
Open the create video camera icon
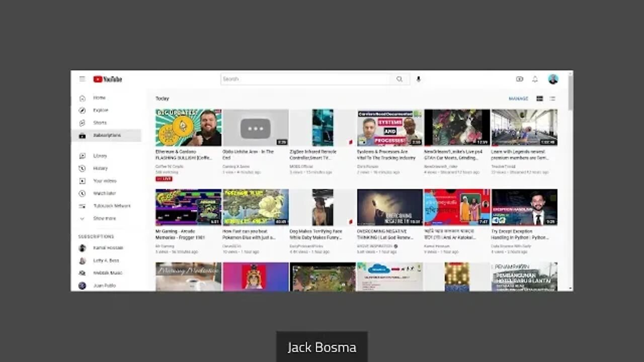[520, 79]
